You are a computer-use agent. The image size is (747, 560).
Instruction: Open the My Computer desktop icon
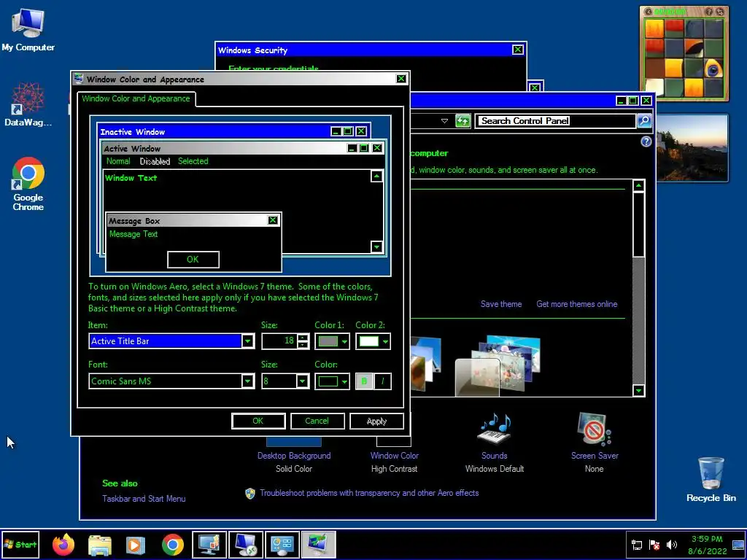[28, 29]
